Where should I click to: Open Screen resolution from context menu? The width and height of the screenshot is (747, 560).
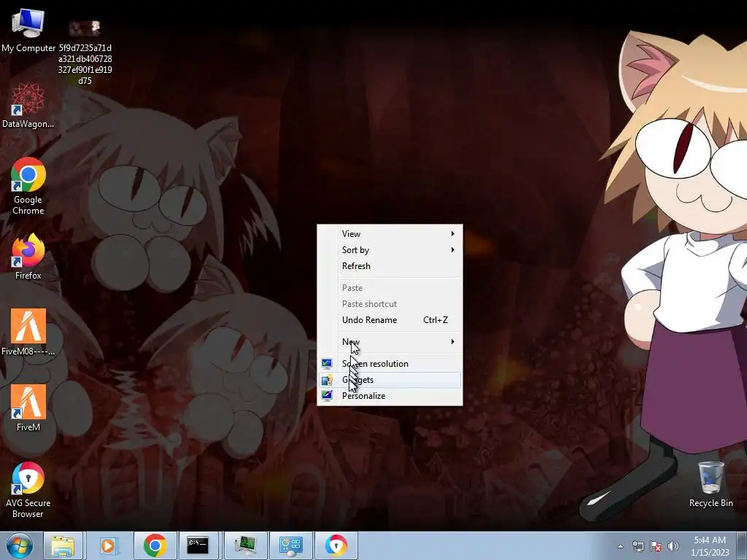(x=390, y=364)
